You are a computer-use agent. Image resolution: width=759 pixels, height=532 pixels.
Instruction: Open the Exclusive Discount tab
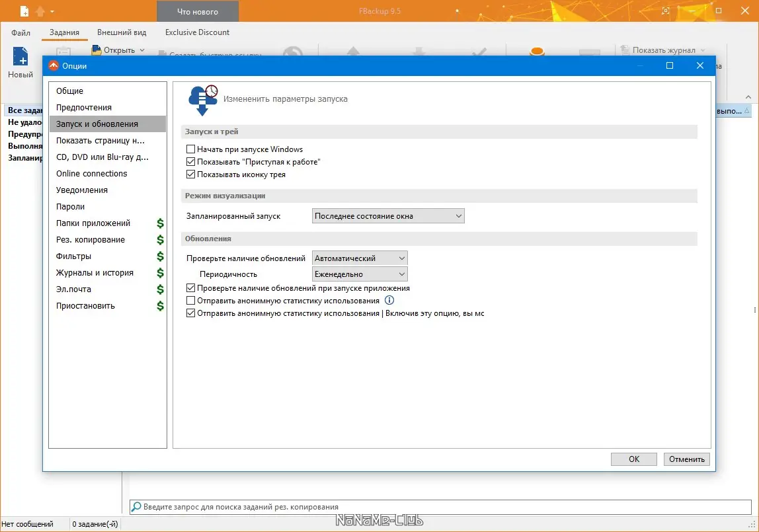pos(197,32)
